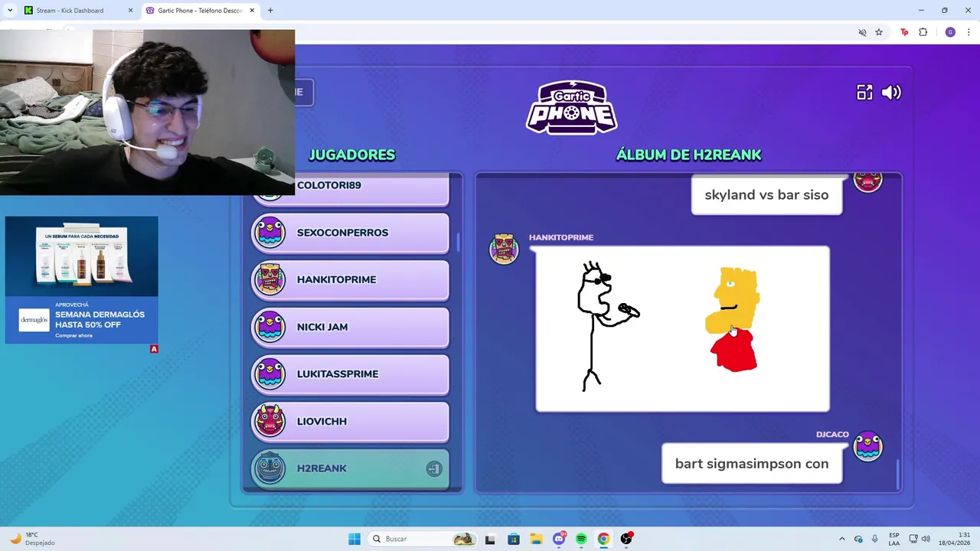Expand hidden system tray icons
This screenshot has width=980, height=551.
[841, 539]
